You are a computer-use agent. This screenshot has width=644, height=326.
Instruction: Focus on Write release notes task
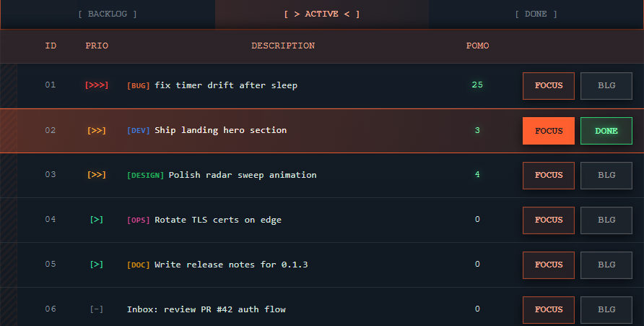[x=549, y=265]
